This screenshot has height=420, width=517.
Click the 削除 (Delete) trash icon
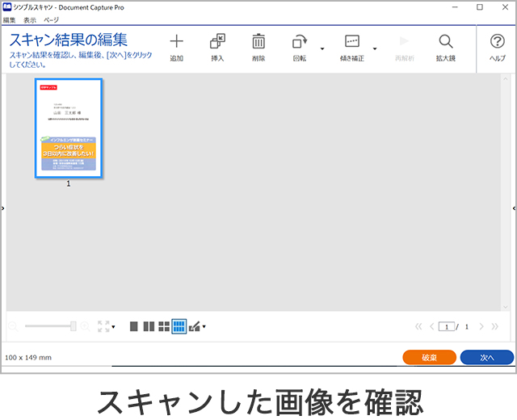258,43
